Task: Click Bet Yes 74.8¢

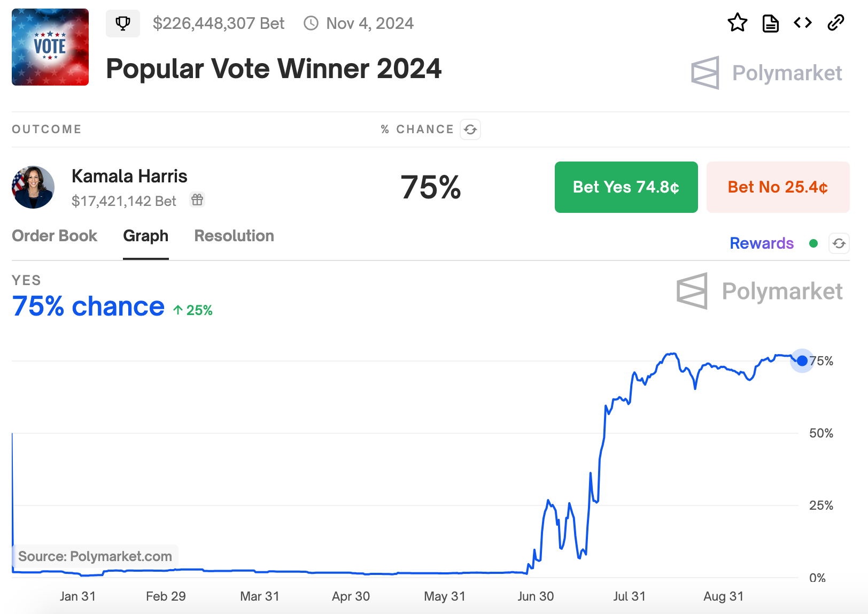Action: (x=626, y=187)
